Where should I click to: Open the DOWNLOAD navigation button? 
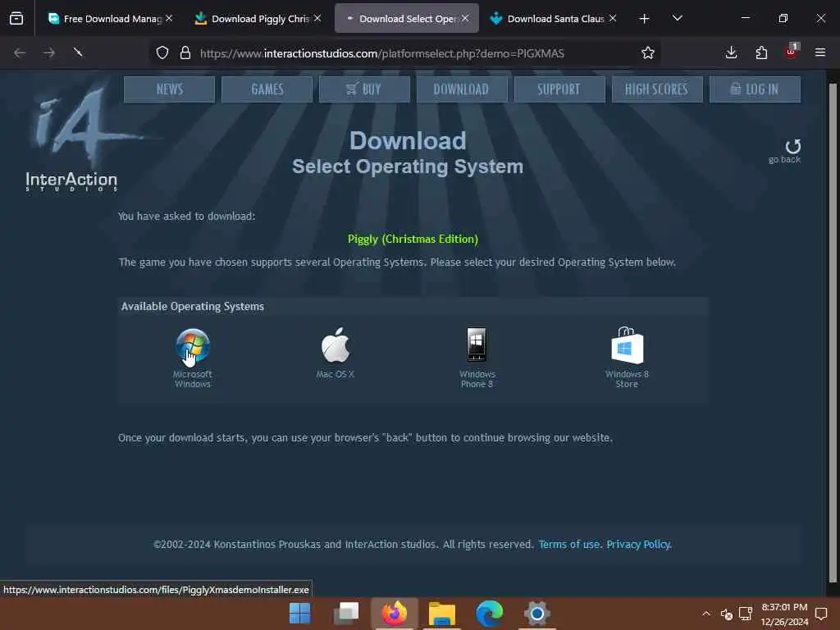point(462,89)
